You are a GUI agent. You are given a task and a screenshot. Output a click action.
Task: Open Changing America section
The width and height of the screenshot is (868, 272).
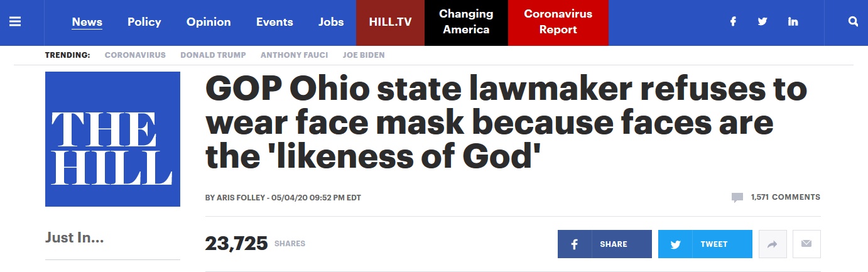(x=466, y=22)
